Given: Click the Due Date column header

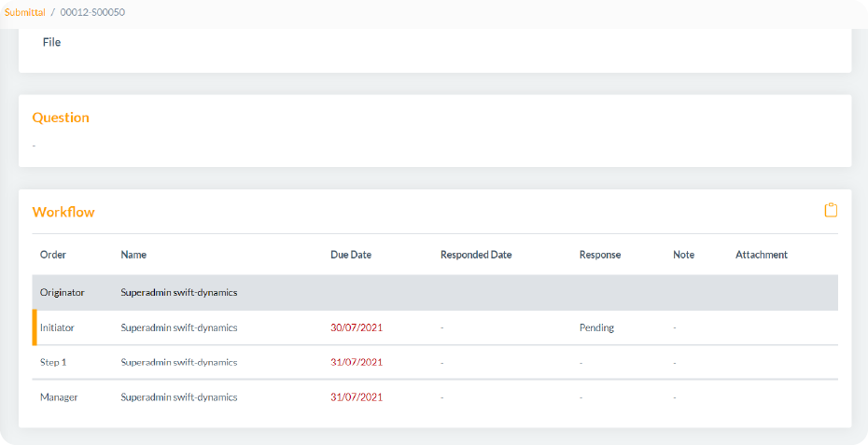Looking at the screenshot, I should pos(351,256).
